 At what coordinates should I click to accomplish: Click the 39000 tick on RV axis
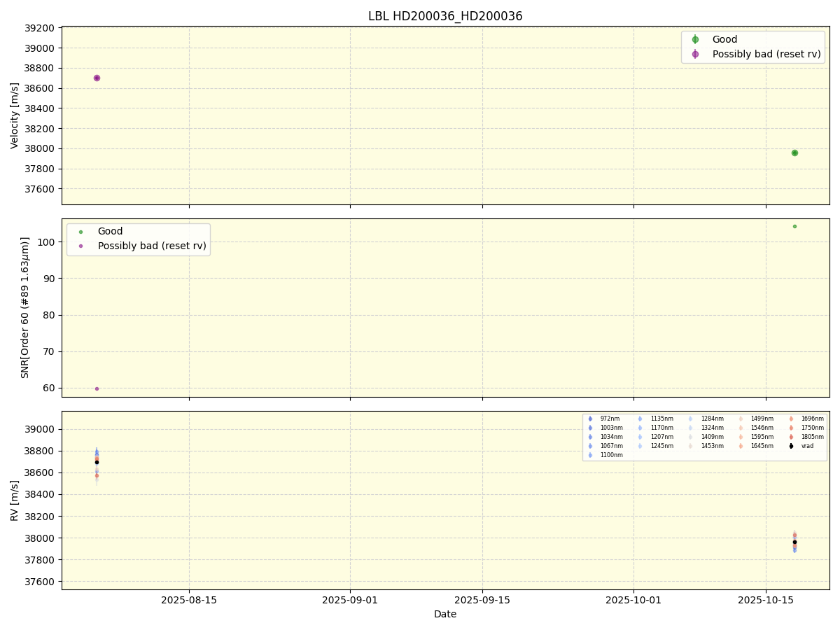pyautogui.click(x=40, y=429)
